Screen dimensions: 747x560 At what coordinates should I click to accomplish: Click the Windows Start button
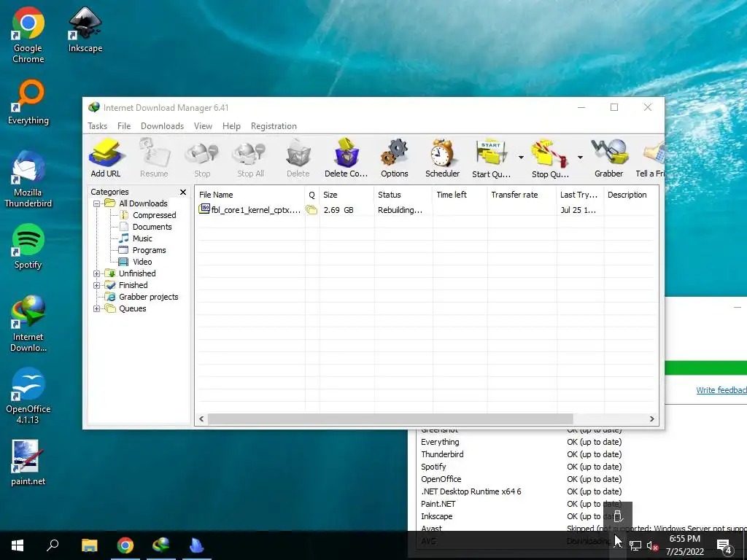[18, 545]
